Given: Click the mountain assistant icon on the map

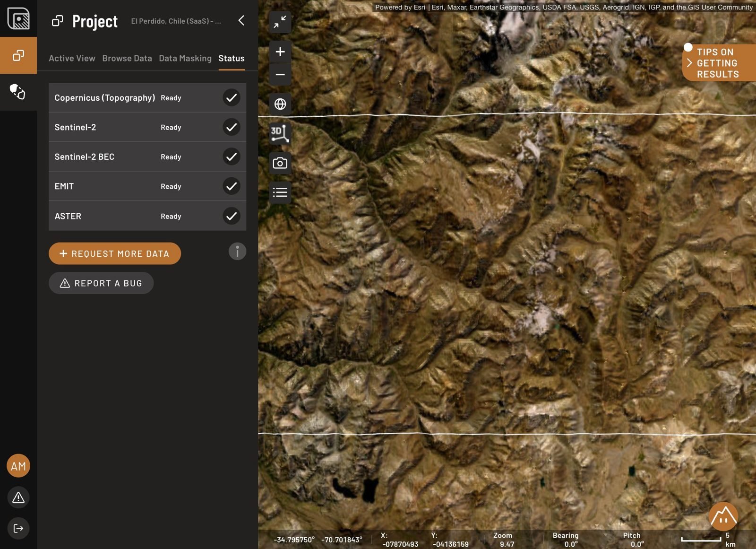Looking at the screenshot, I should (x=723, y=516).
